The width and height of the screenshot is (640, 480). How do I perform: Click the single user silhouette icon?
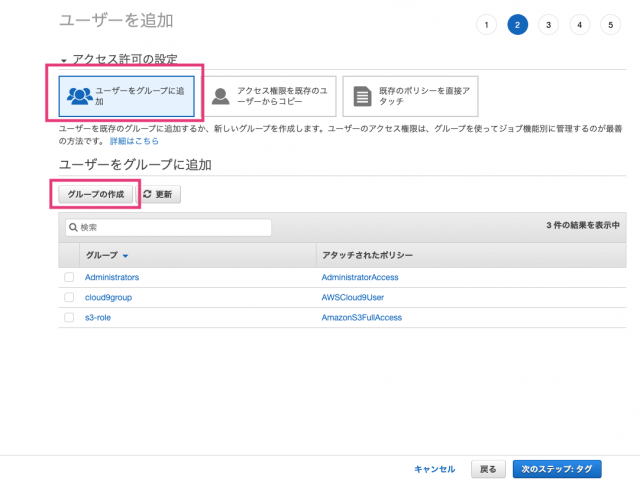[221, 96]
